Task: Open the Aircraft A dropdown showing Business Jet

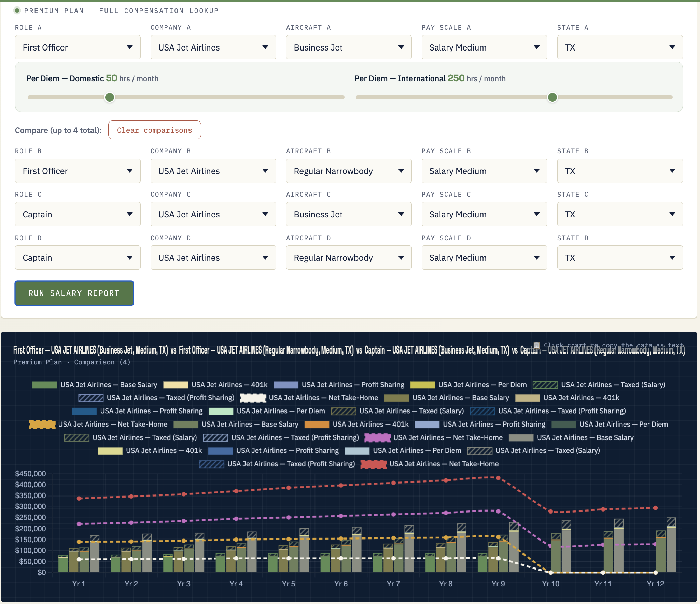Action: (349, 47)
